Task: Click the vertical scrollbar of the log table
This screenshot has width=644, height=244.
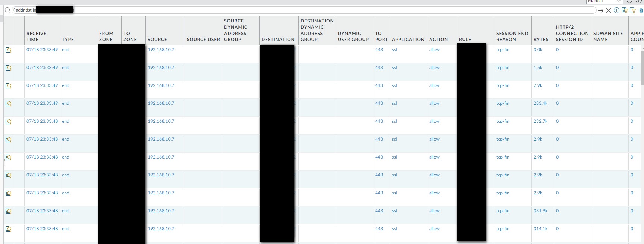Action: [642, 67]
